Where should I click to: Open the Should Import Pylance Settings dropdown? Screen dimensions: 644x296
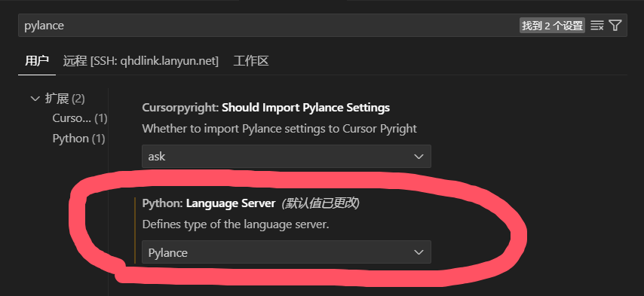287,156
